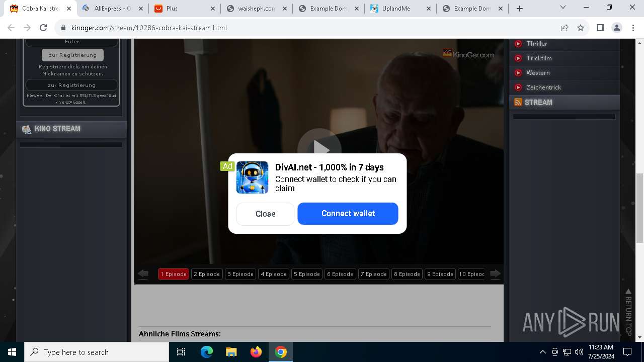This screenshot has width=644, height=362.
Task: Switch to the waisheph.com tab
Action: click(x=257, y=9)
